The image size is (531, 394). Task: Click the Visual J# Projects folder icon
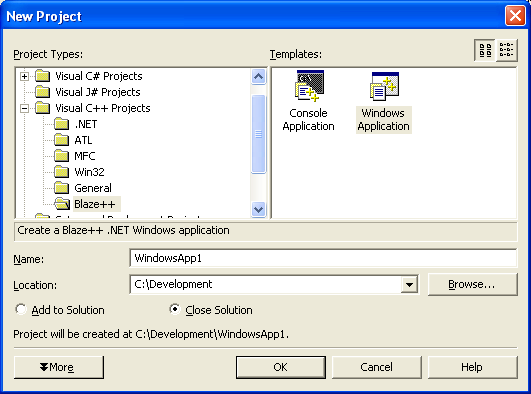pos(43,92)
